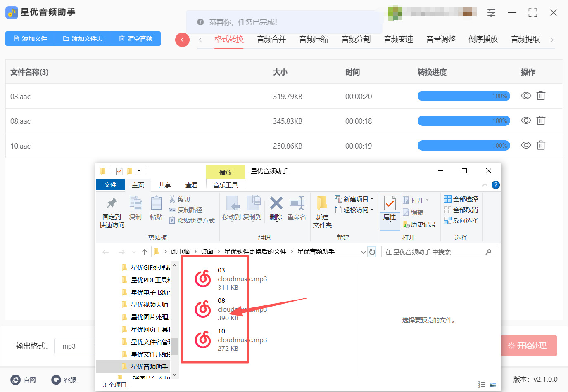
Task: Click the 开始处理 button
Action: point(529,346)
